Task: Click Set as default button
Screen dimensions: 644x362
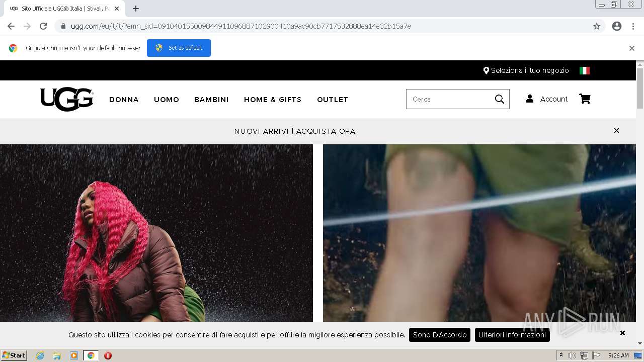Action: (x=179, y=48)
